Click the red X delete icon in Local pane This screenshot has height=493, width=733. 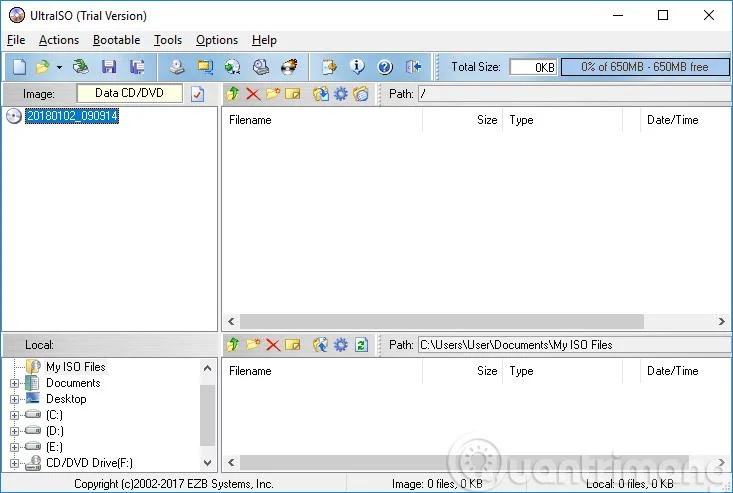pyautogui.click(x=273, y=345)
